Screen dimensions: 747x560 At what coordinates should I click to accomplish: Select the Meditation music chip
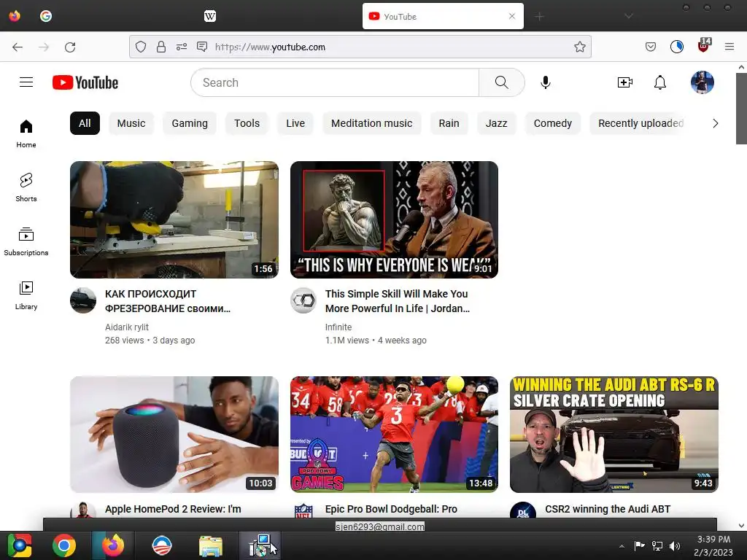(x=371, y=123)
